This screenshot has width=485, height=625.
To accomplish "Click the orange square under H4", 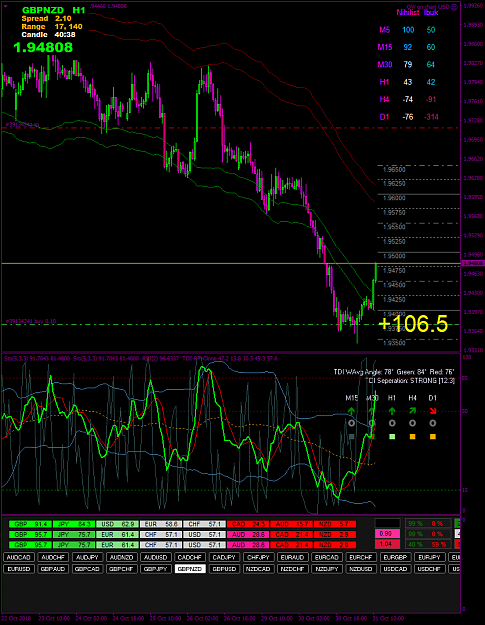I will tap(412, 437).
